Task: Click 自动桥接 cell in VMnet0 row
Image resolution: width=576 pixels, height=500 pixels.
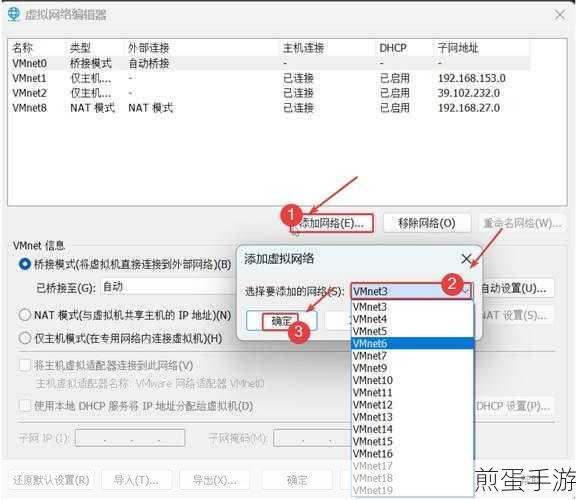Action: [x=149, y=63]
